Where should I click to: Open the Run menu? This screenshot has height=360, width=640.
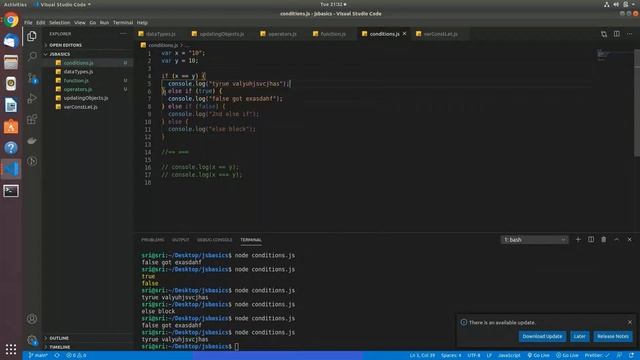(x=104, y=22)
